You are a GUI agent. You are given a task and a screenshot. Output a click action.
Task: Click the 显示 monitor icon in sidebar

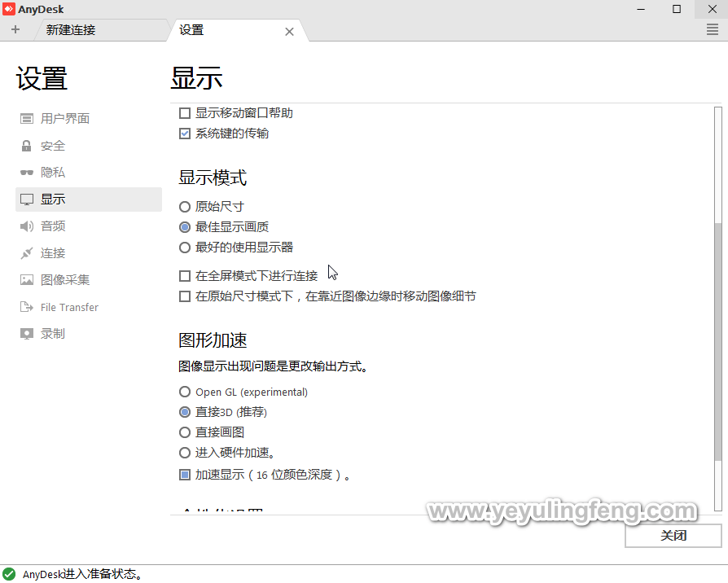[x=26, y=199]
